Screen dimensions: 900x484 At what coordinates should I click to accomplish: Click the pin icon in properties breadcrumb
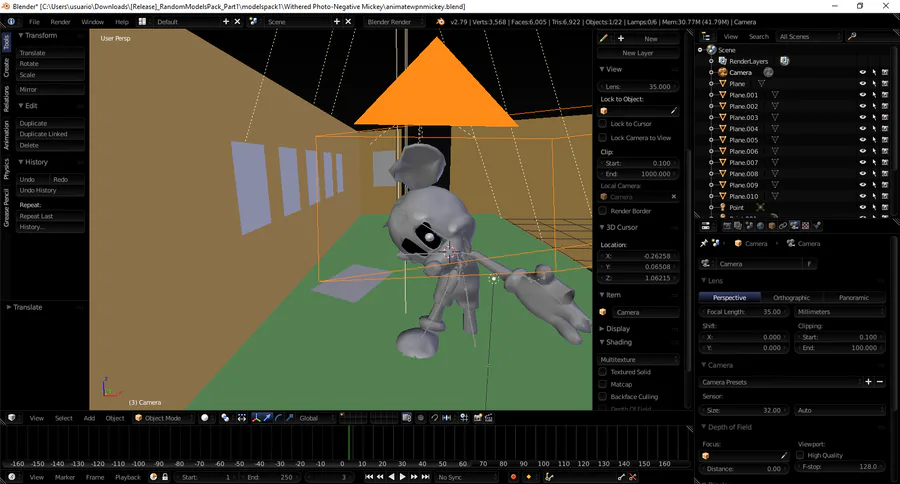coord(704,243)
